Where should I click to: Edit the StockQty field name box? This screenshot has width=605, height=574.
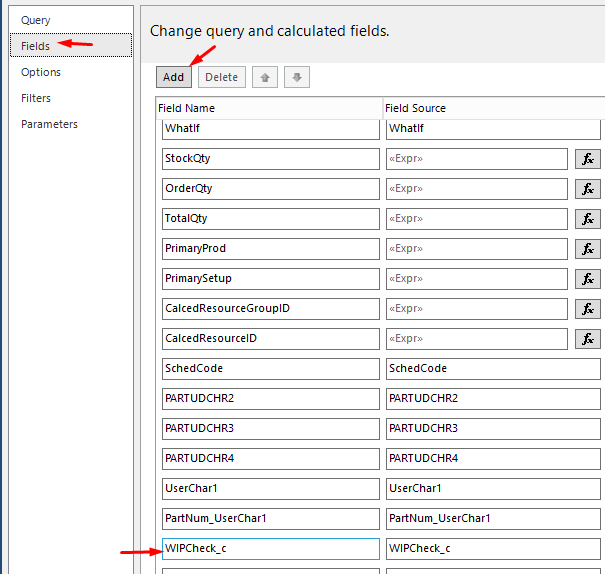click(271, 159)
